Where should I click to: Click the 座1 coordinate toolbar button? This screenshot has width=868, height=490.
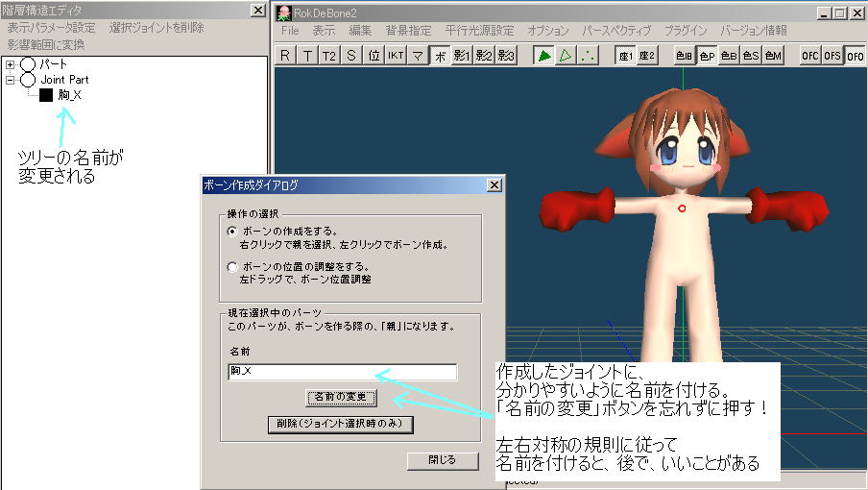coord(625,56)
